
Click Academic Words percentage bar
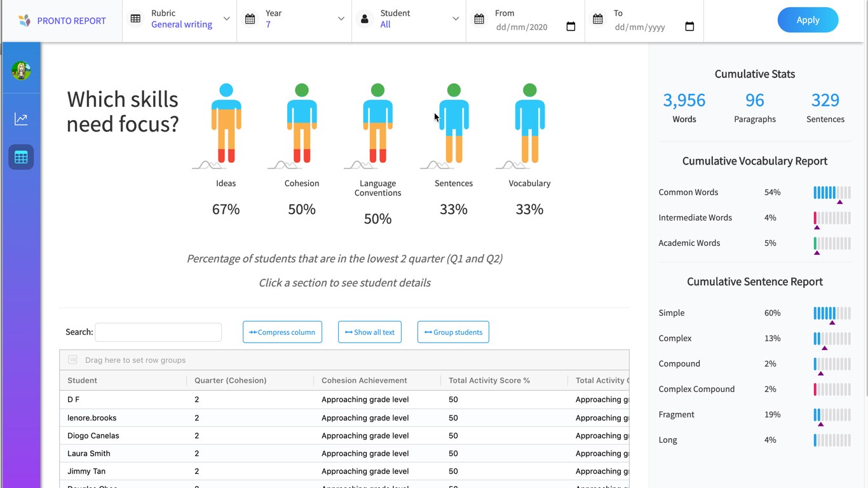click(x=832, y=243)
